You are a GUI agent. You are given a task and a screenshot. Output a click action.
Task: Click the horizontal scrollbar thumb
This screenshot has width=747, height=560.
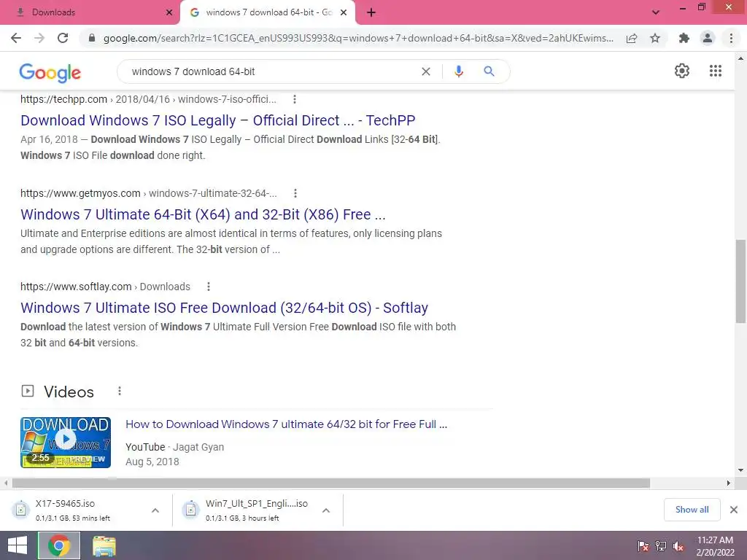coord(331,483)
